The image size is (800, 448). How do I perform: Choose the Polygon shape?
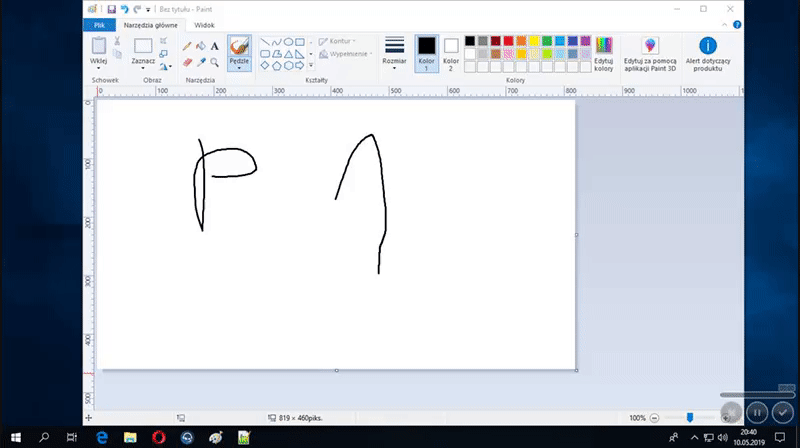point(277,54)
